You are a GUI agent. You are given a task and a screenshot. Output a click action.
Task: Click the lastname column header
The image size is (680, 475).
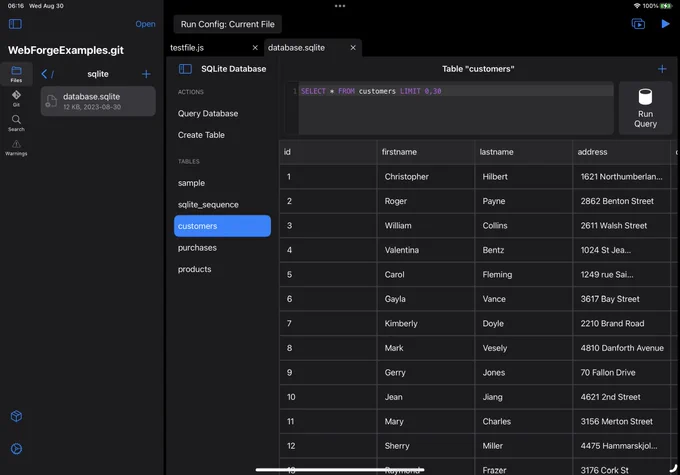(x=524, y=152)
